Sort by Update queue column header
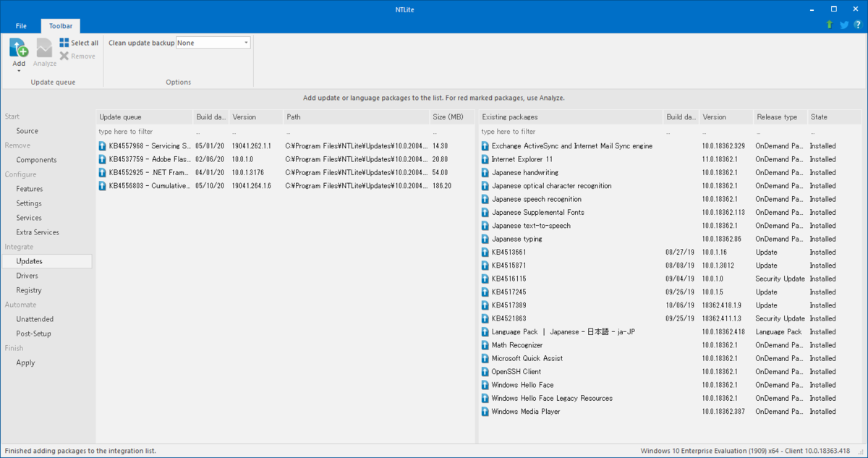Screen dimensions: 868x458 144,116
